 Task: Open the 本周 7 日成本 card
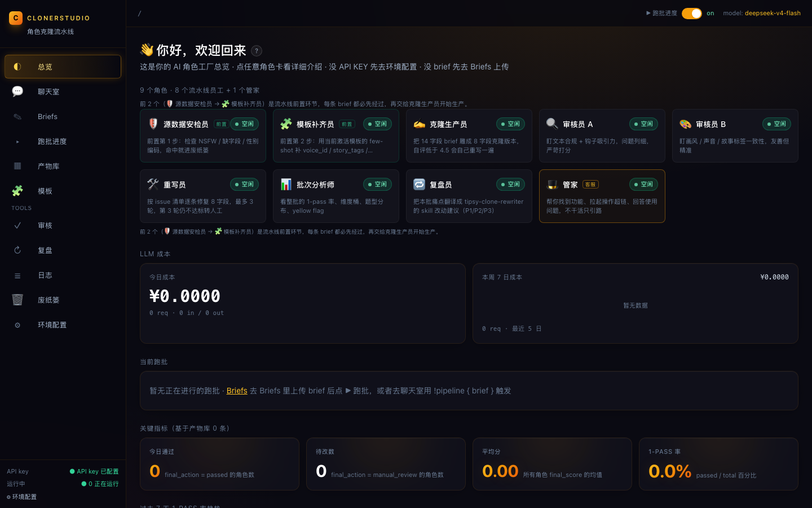(636, 304)
